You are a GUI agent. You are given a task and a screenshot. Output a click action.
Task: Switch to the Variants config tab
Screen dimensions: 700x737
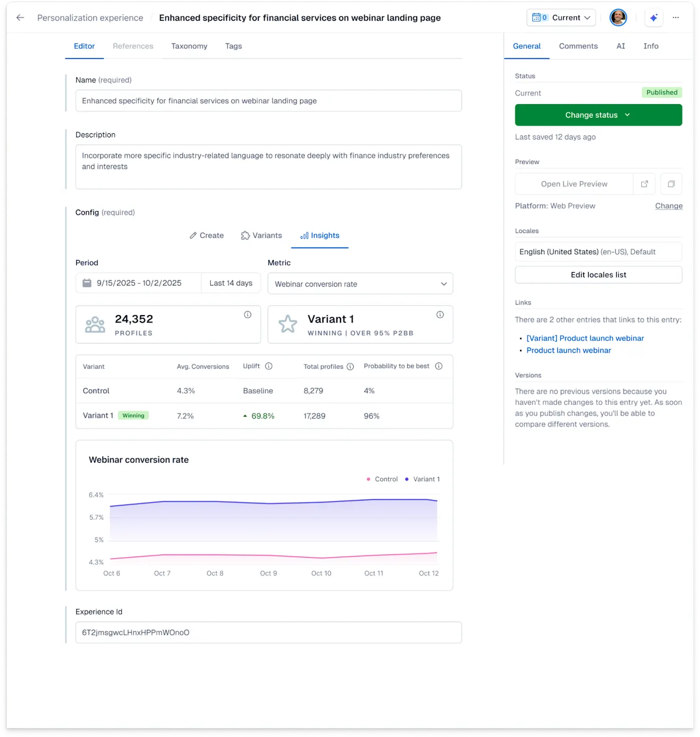pos(261,236)
